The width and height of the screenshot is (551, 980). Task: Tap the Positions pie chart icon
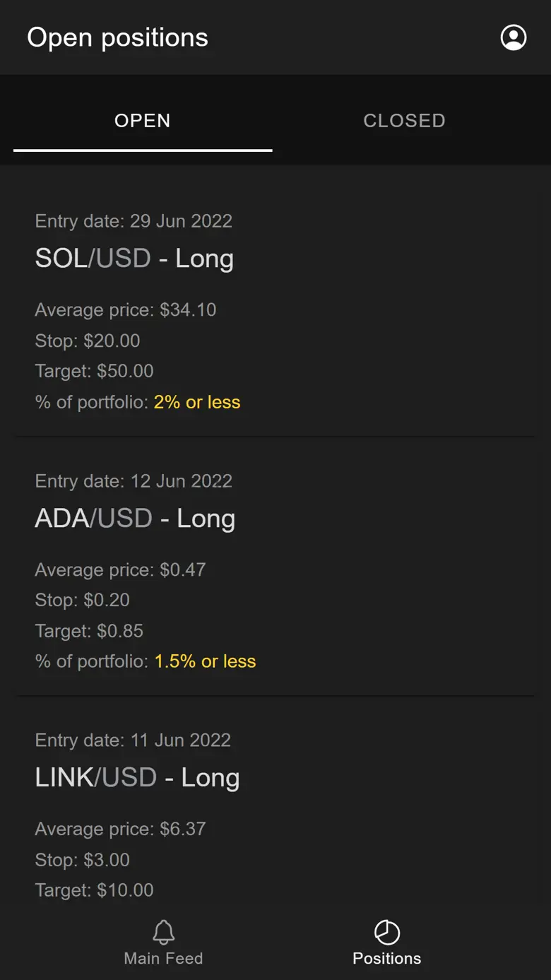point(386,933)
